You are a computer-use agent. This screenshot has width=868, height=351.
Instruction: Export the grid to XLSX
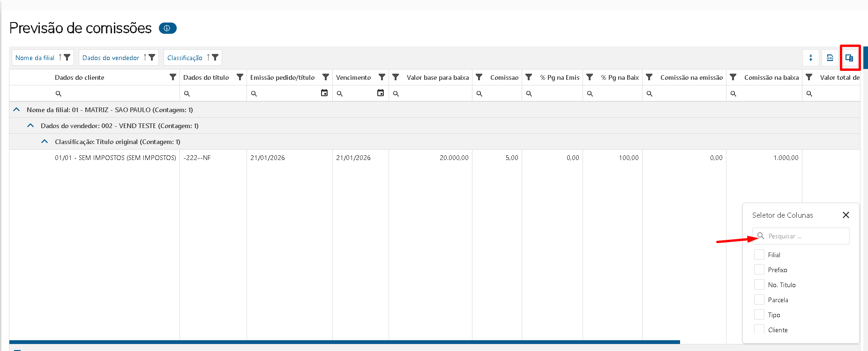point(830,58)
